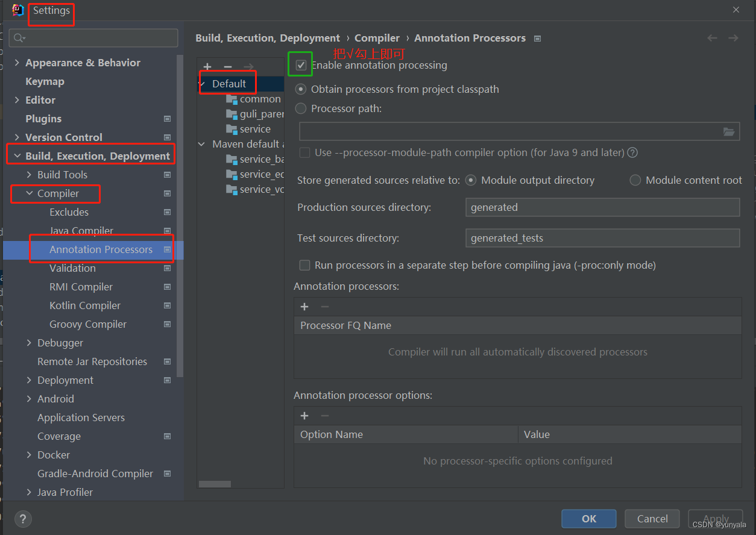This screenshot has width=756, height=535.
Task: Expand the Debugger settings section
Action: pos(28,342)
